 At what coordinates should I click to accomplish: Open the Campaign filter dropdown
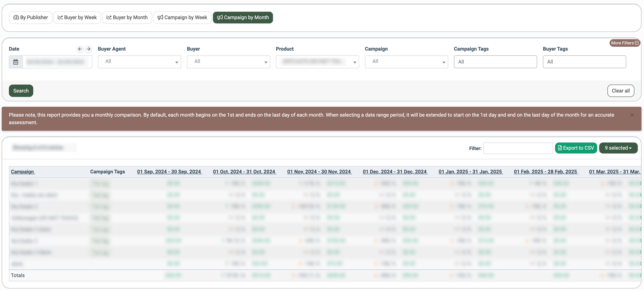click(406, 62)
